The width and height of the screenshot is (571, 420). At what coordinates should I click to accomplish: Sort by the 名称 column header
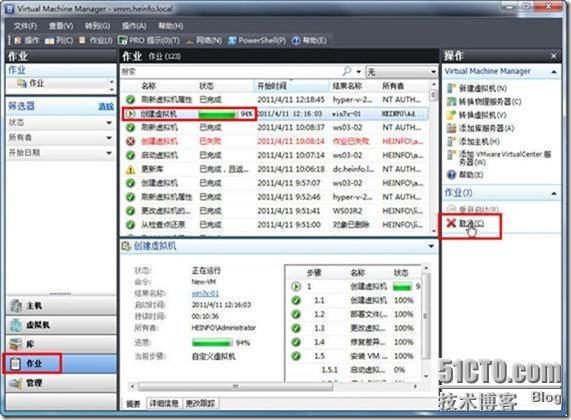click(x=149, y=86)
